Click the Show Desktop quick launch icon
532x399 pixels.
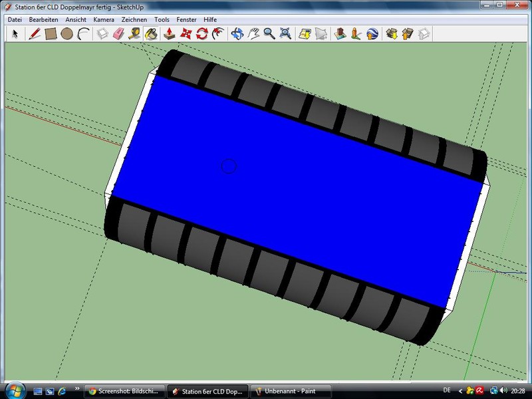[38, 392]
